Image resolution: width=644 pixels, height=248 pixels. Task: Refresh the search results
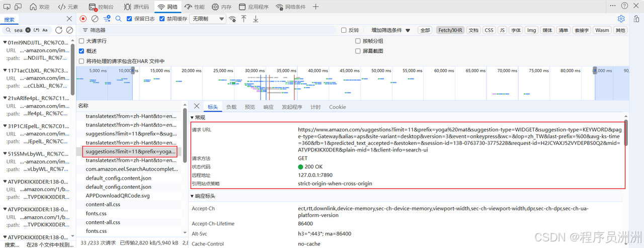point(59,30)
